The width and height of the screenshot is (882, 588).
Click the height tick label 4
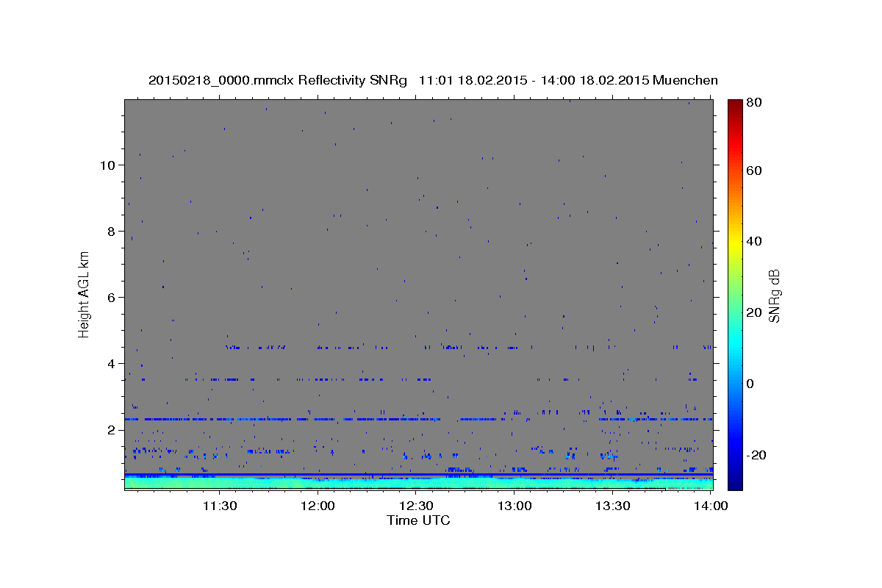111,363
